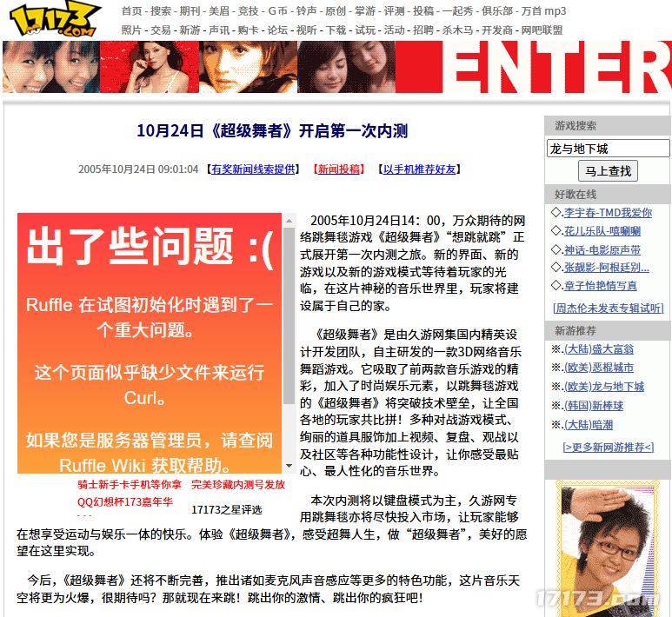Click the saluting girl ad image
This screenshot has width=672, height=617.
[607, 547]
